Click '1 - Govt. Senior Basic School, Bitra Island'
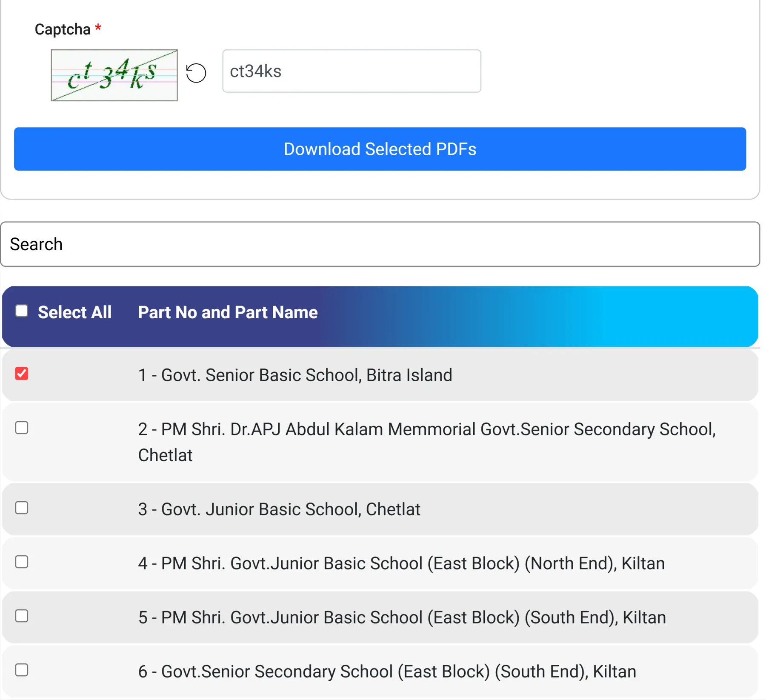766x700 pixels. [x=295, y=375]
